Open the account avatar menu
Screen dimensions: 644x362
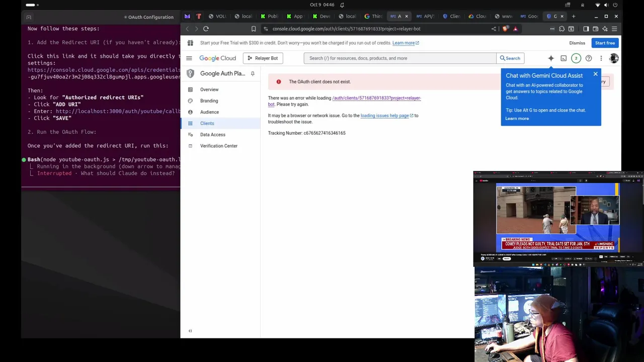pyautogui.click(x=614, y=58)
